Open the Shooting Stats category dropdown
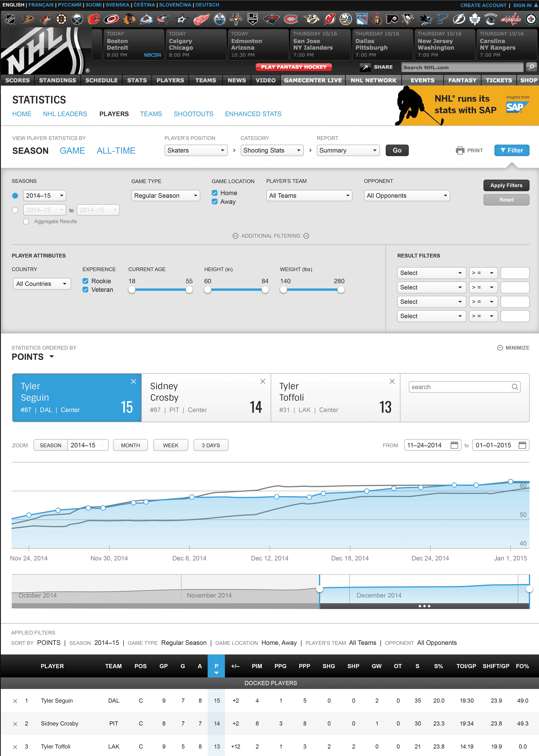The width and height of the screenshot is (539, 756). pyautogui.click(x=272, y=150)
